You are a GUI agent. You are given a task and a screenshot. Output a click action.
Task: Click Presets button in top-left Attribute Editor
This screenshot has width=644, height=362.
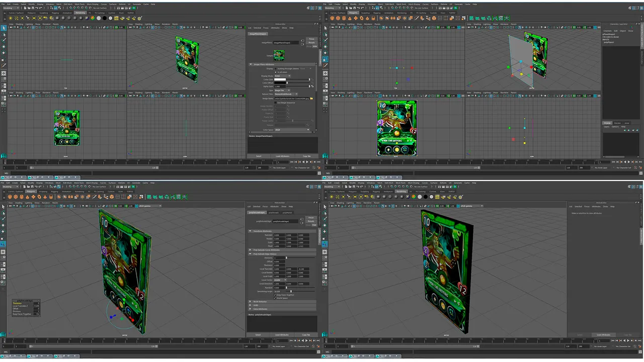point(311,43)
